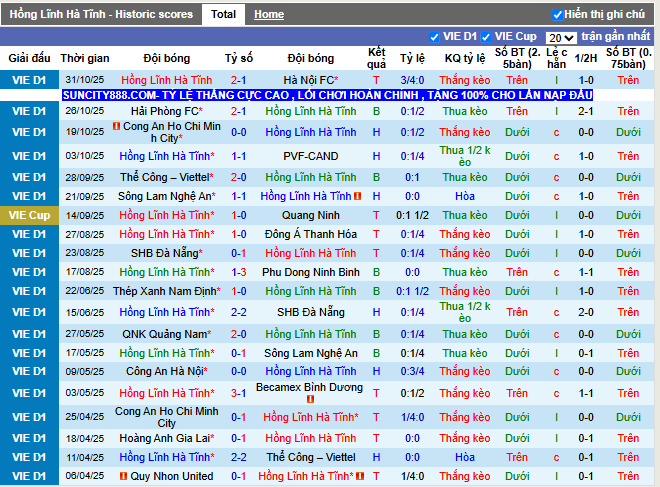Select Công An Hà Nội team name
This screenshot has height=487, width=660.
pos(167,371)
